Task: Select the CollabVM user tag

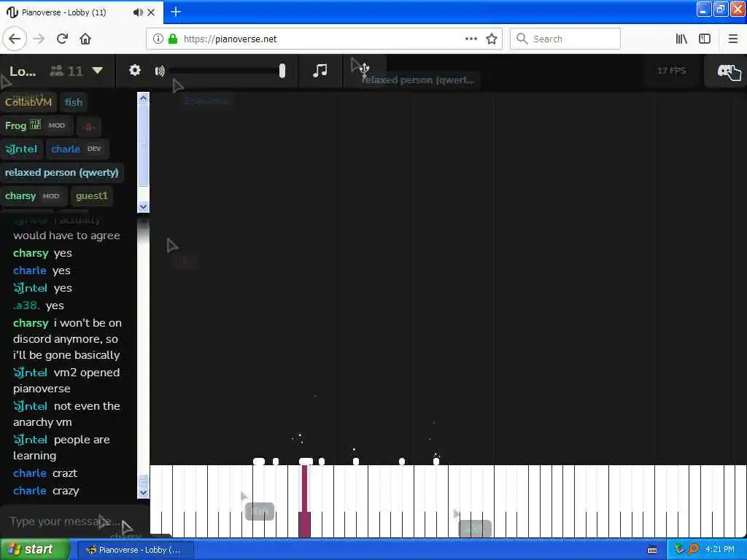Action: click(28, 102)
